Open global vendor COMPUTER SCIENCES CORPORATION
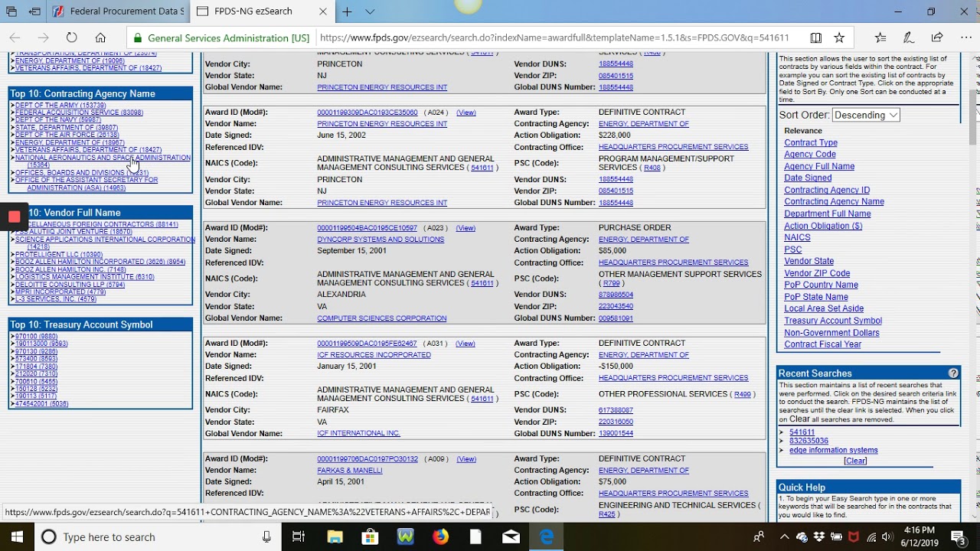The image size is (980, 551). (x=381, y=318)
